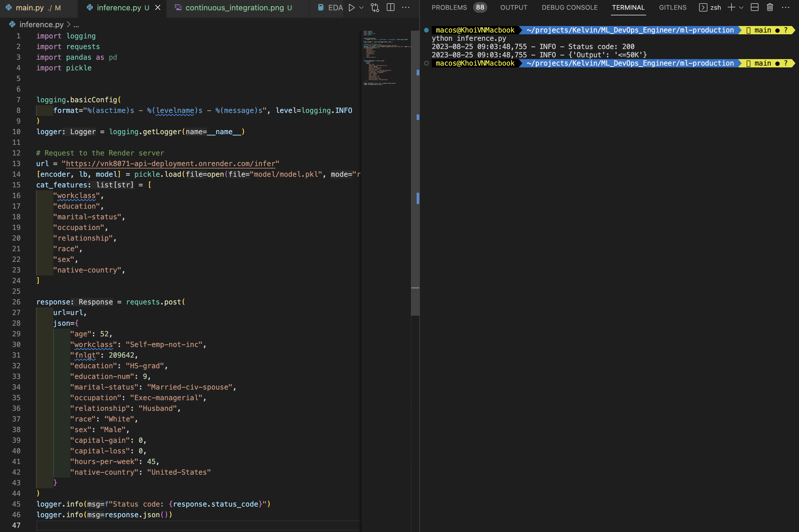Click the 'Status code: 200' terminal output
This screenshot has width=799, height=532.
click(601, 46)
